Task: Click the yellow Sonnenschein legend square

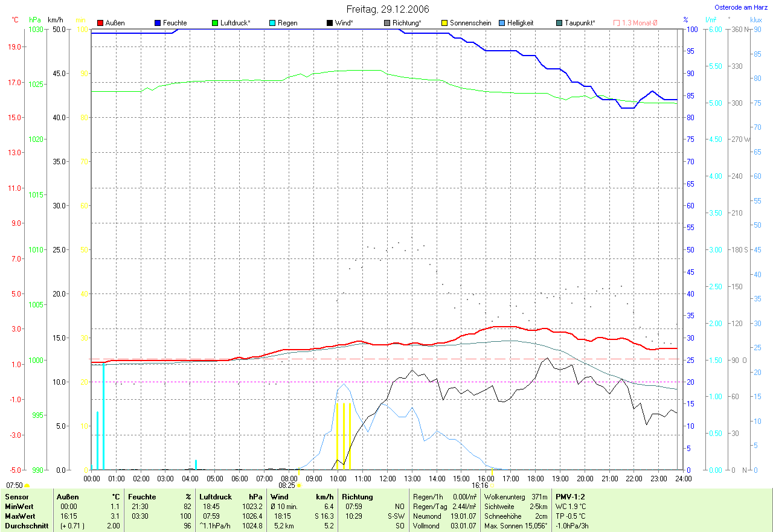Action: [x=444, y=23]
